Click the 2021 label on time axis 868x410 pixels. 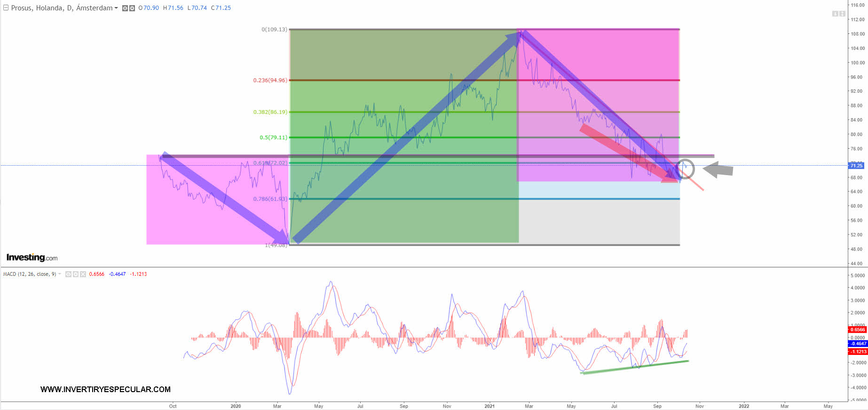tap(489, 406)
